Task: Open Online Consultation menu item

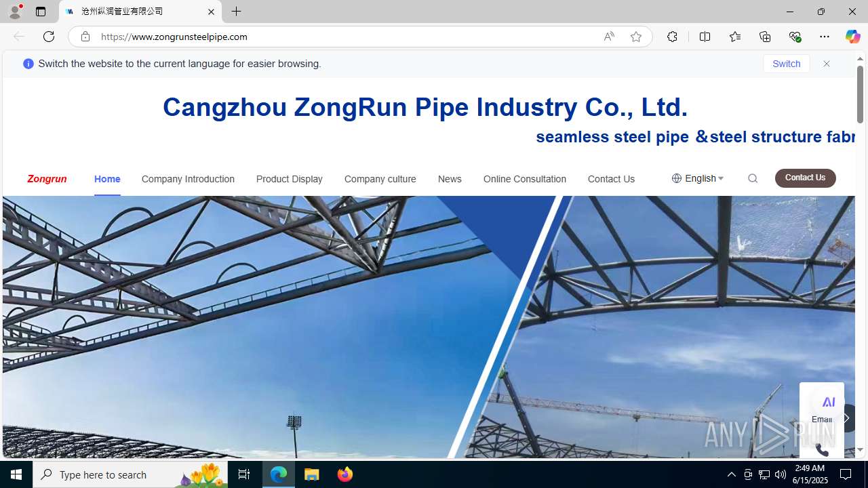Action: (525, 179)
